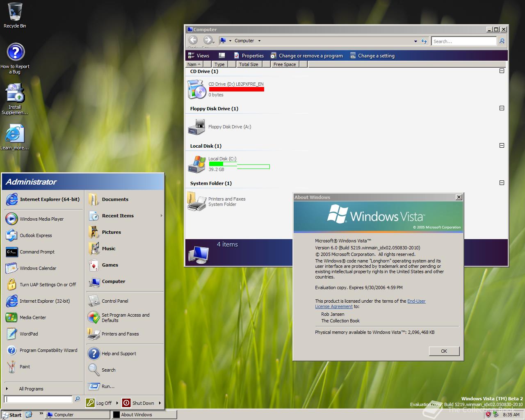The image size is (525, 420).
Task: Select Floppy Disk Drive (A:)
Action: [220, 127]
